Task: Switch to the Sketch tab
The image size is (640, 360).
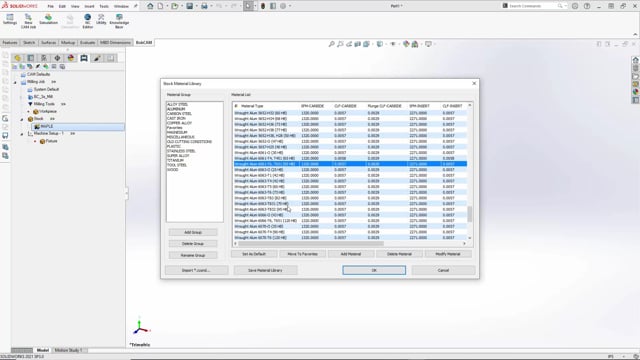Action: pos(29,42)
